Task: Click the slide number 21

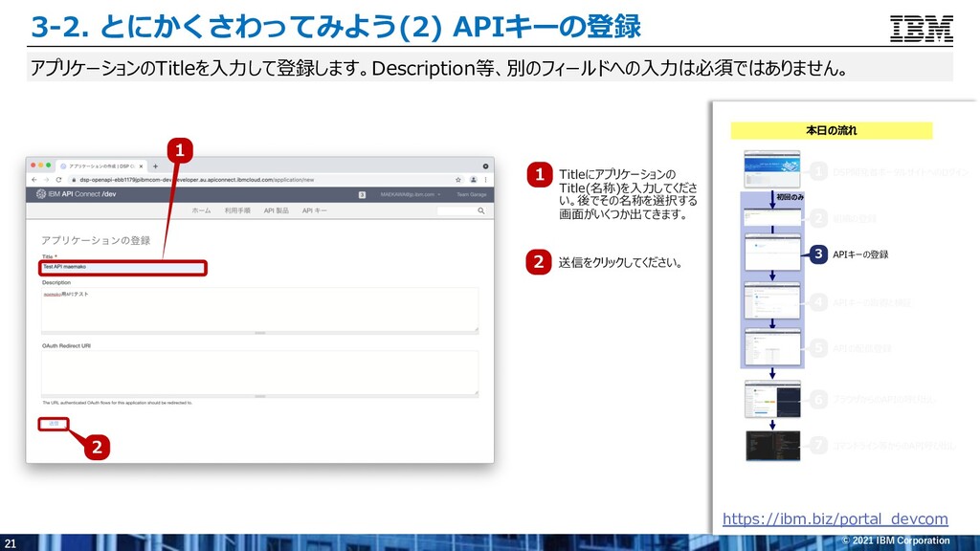Action: click(x=10, y=543)
